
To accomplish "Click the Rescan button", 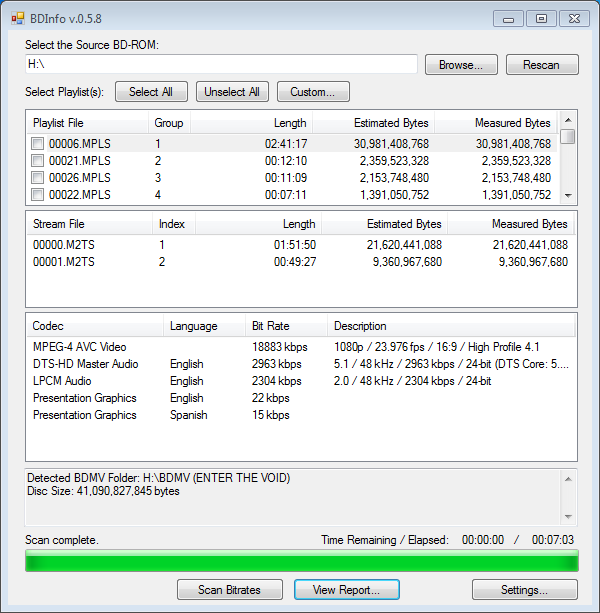I will [541, 65].
